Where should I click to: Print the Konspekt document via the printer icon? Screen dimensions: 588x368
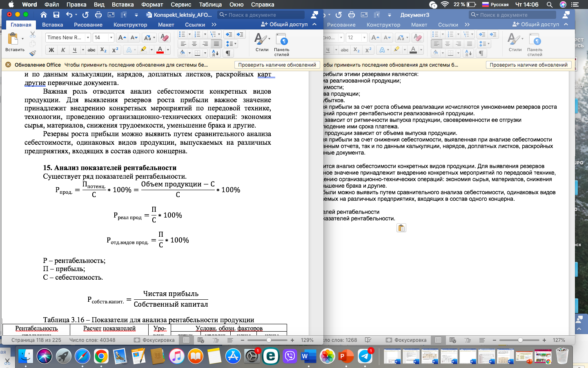98,15
